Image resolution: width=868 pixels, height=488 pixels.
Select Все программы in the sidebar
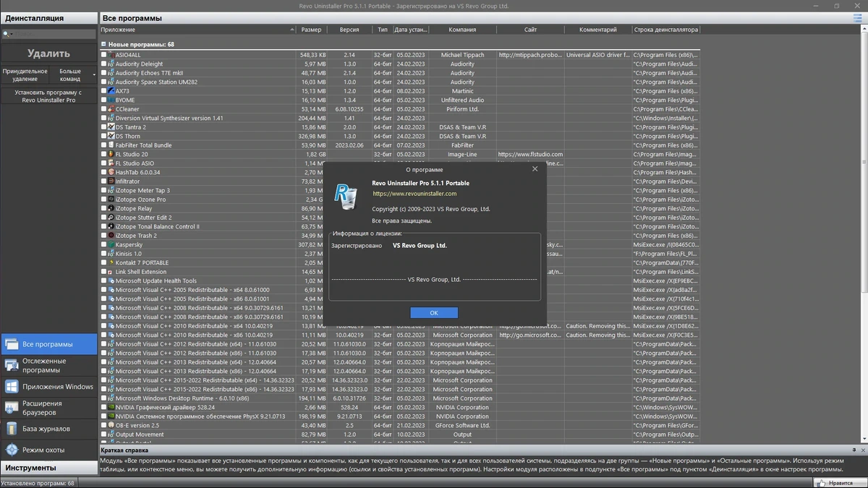point(48,345)
